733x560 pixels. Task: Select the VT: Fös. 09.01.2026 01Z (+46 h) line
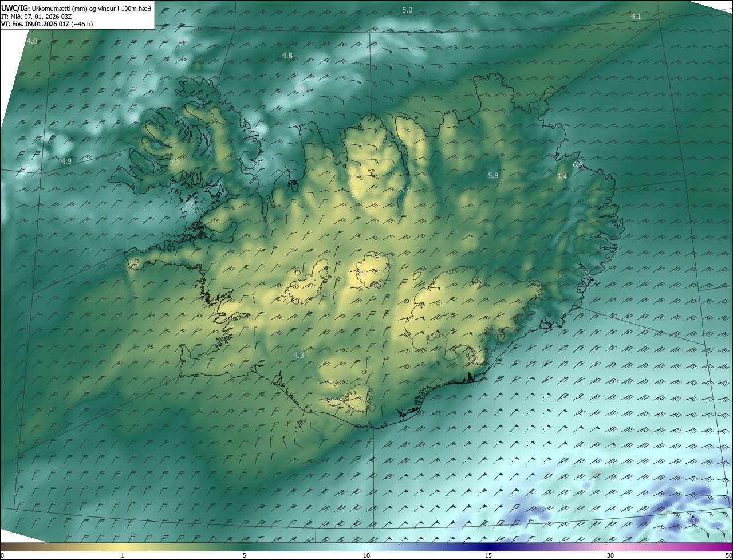pyautogui.click(x=47, y=25)
